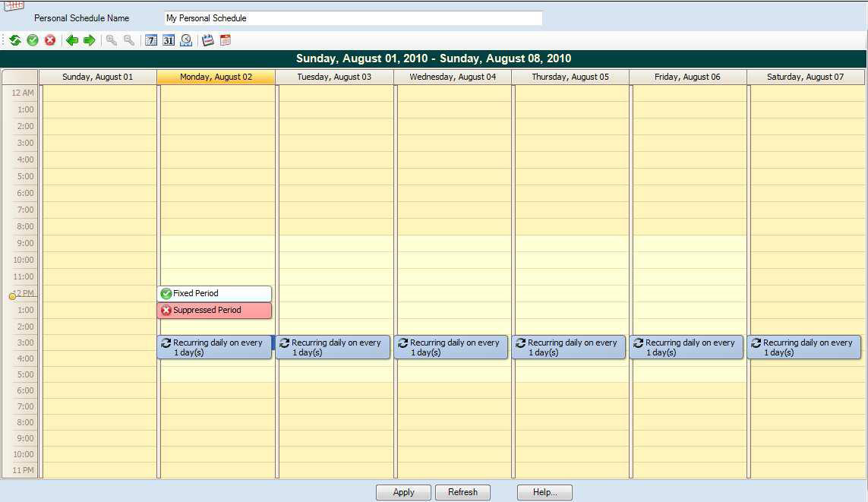Select the Thursday, August 05 column header
The image size is (868, 502).
[570, 77]
